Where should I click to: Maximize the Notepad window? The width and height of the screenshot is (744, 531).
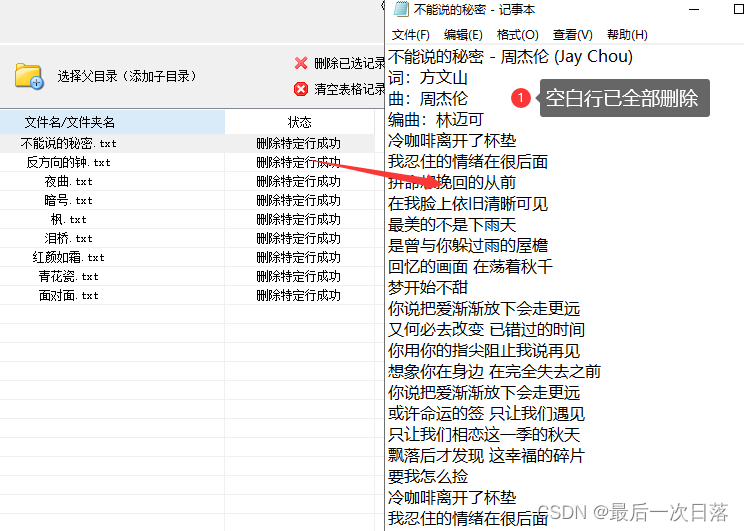738,9
